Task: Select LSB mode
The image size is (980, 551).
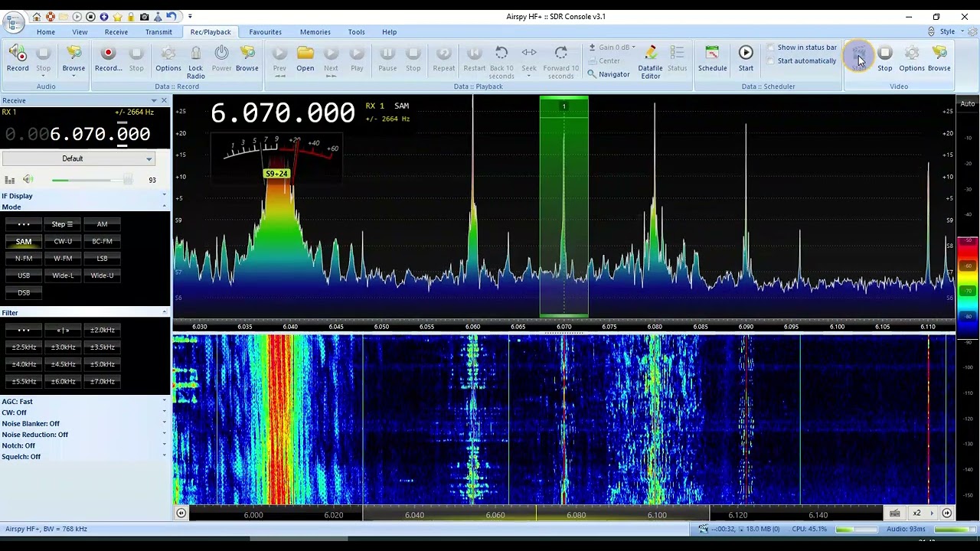Action: [102, 259]
